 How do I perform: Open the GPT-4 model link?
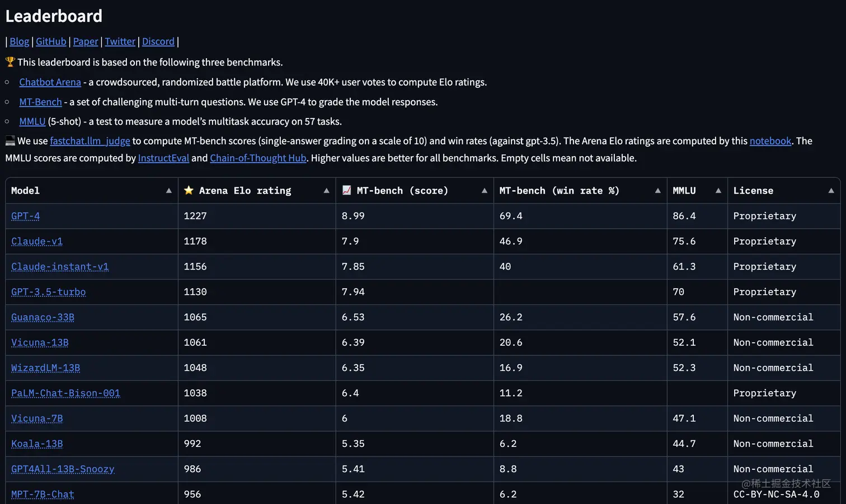point(26,216)
